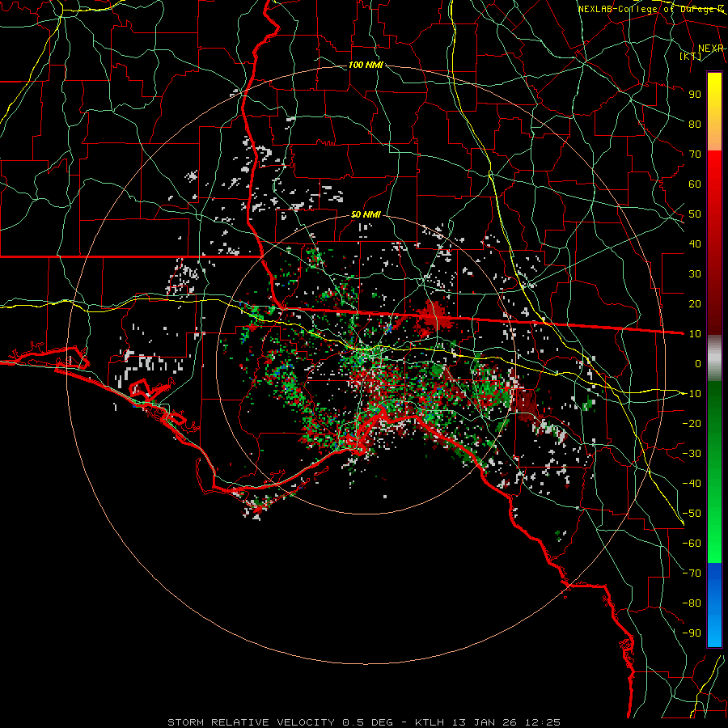Select the blue band of the velocity scale

point(714,604)
